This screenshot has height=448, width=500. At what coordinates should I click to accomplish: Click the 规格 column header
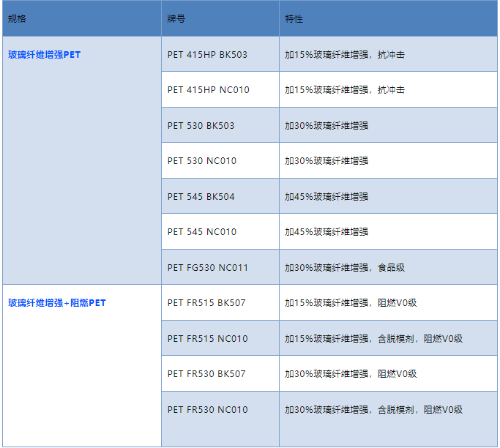17,19
